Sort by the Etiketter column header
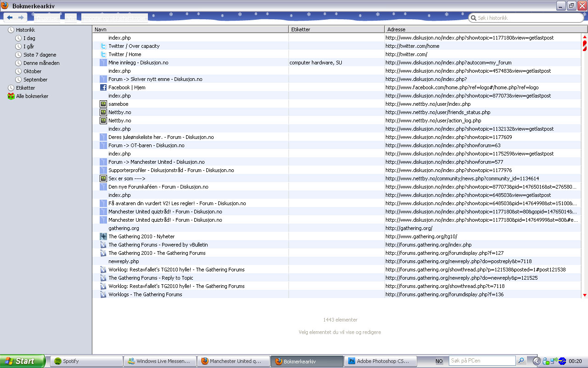The width and height of the screenshot is (588, 368). [337, 29]
